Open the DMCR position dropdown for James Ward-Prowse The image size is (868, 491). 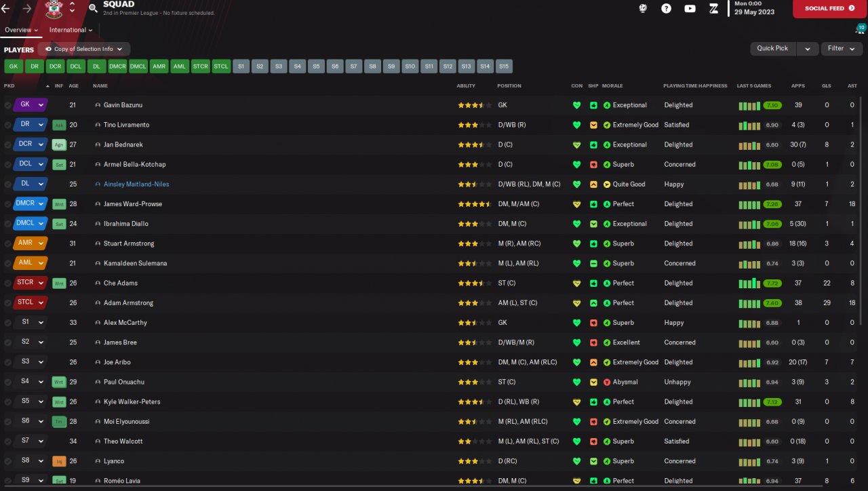tap(30, 204)
